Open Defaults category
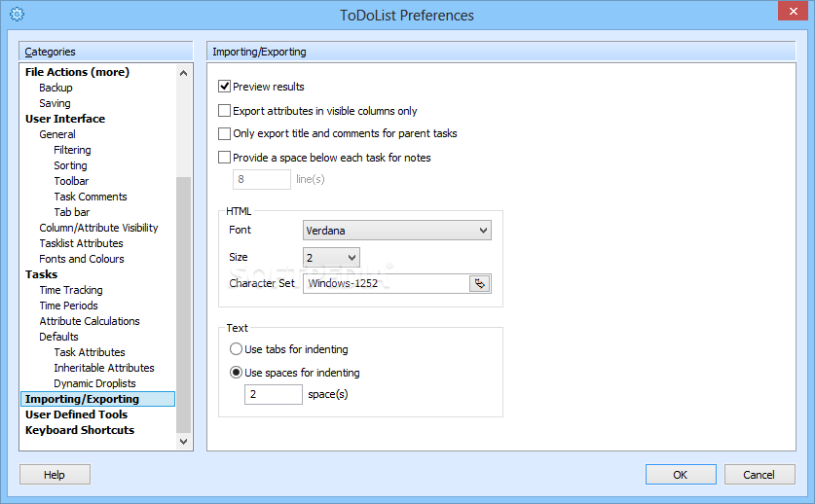This screenshot has width=815, height=504. 58,338
